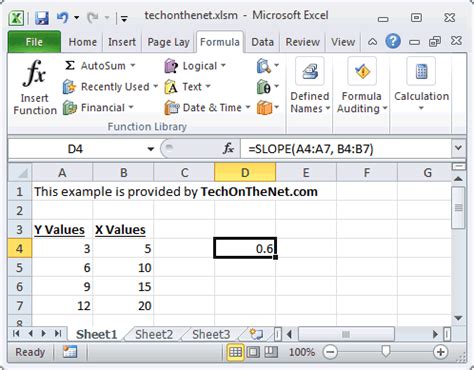
Task: Open Formula Auditing group
Action: (x=362, y=86)
